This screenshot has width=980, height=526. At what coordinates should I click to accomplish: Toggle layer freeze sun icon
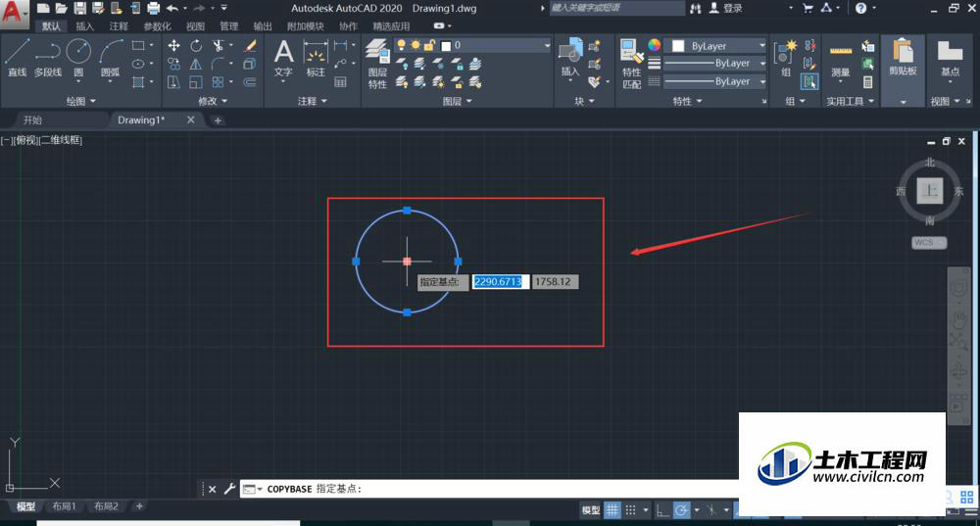(x=415, y=45)
